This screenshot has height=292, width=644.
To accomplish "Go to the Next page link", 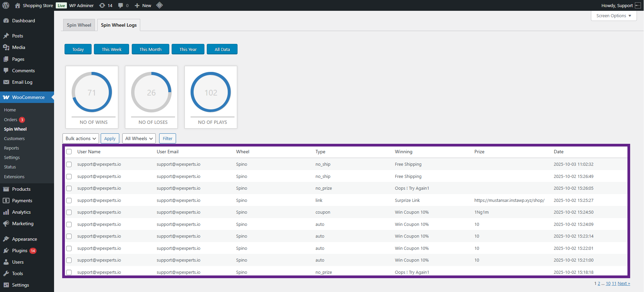I will click(x=624, y=284).
